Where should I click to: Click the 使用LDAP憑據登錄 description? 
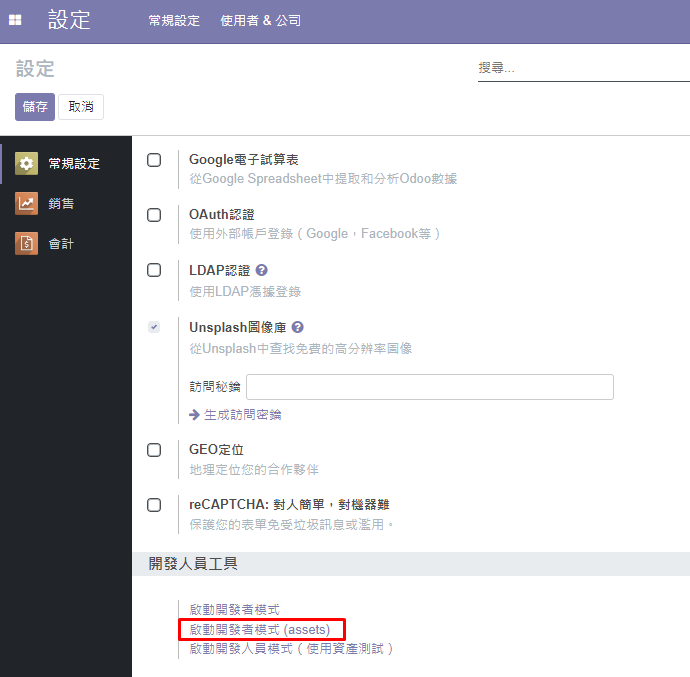pyautogui.click(x=245, y=292)
